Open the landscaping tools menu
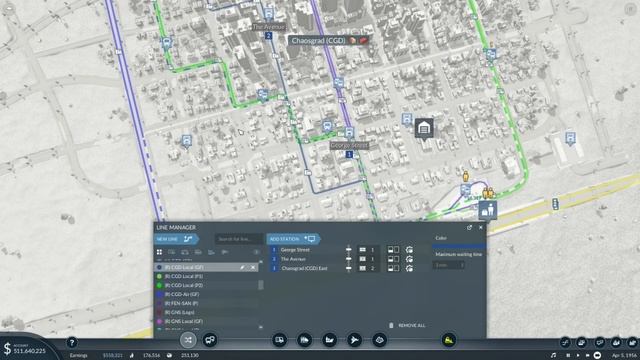The width and height of the screenshot is (640, 360). pyautogui.click(x=379, y=340)
